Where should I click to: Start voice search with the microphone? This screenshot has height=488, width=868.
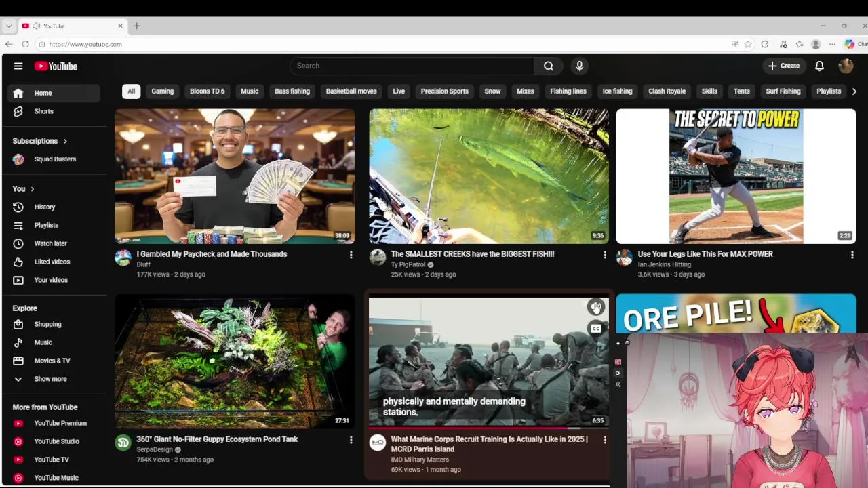(x=579, y=66)
